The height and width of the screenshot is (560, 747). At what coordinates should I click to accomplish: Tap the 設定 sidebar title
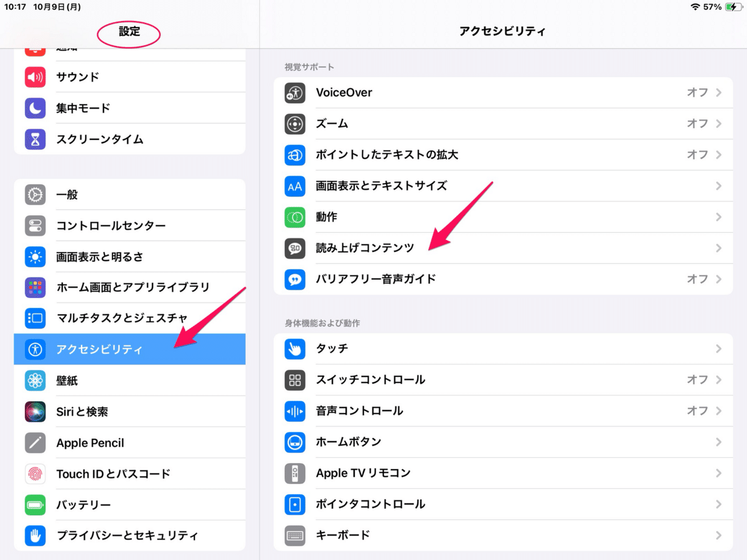(129, 32)
